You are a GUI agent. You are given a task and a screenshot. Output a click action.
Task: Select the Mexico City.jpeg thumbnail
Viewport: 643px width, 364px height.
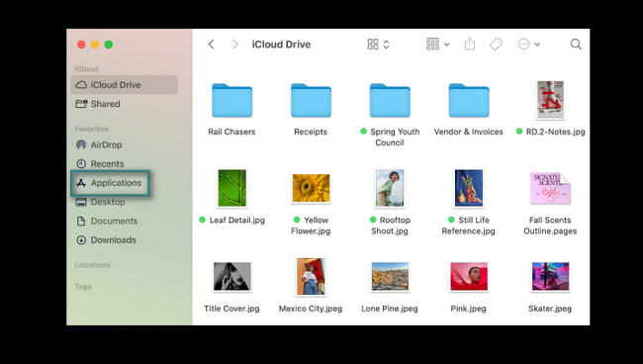click(x=311, y=277)
